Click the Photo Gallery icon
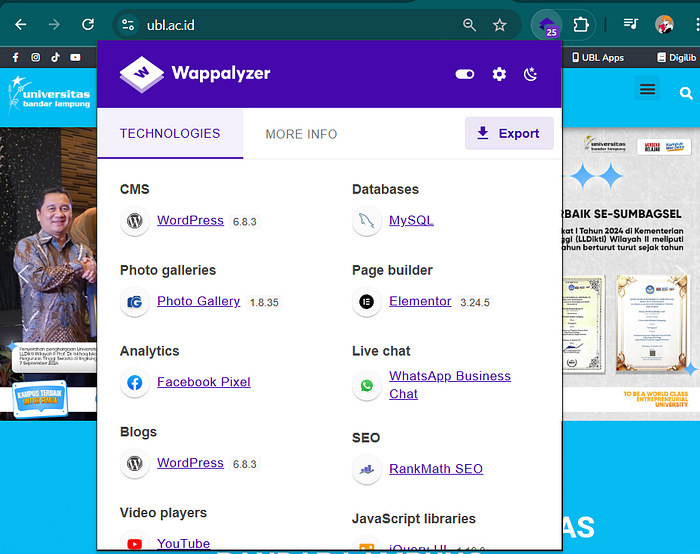Viewport: 700px width, 554px height. point(135,302)
